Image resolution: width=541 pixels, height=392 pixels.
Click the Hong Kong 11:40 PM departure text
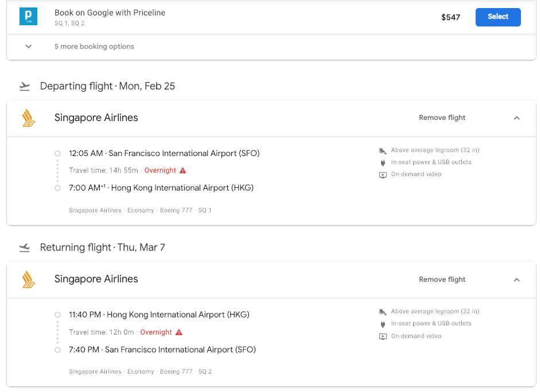pyautogui.click(x=159, y=315)
